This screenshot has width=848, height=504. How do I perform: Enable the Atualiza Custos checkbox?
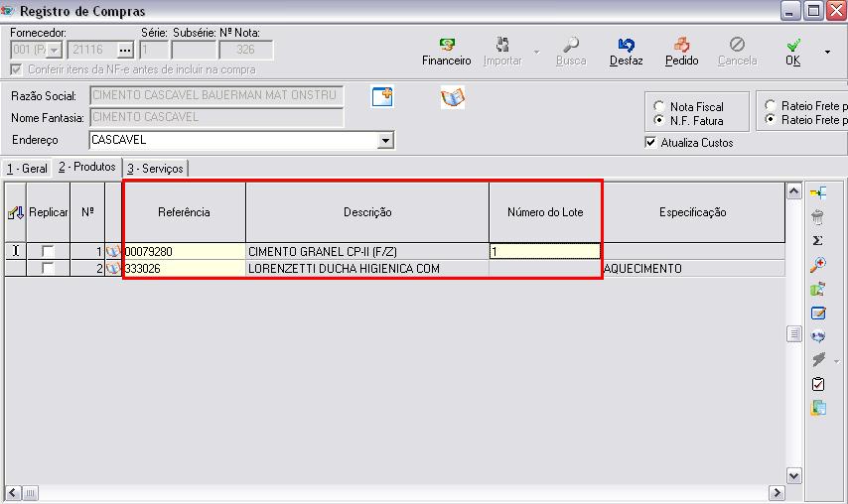pos(651,143)
